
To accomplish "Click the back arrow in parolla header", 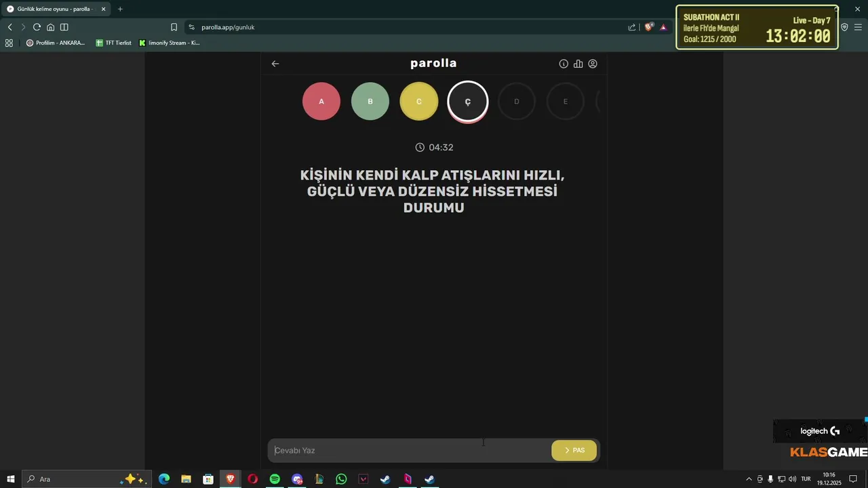I will 275,64.
